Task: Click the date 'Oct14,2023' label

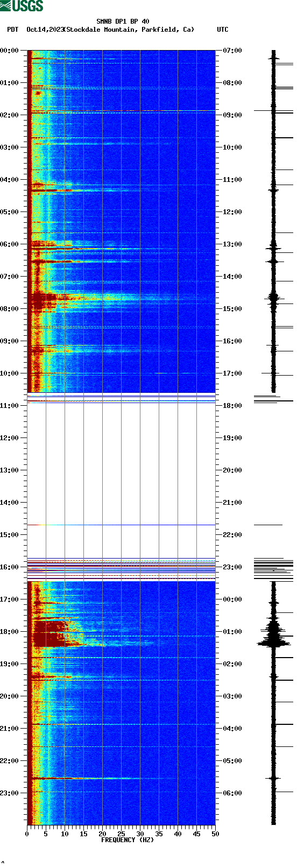Action: click(45, 30)
